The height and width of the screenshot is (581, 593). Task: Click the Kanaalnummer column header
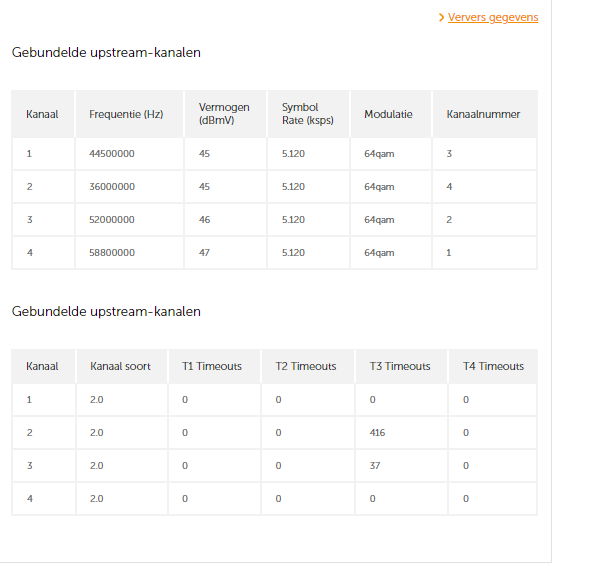click(x=484, y=114)
